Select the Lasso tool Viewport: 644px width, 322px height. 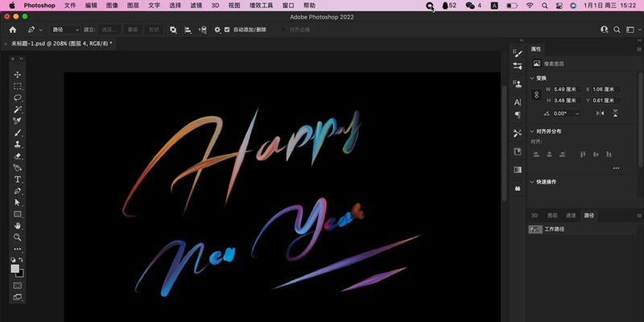18,97
